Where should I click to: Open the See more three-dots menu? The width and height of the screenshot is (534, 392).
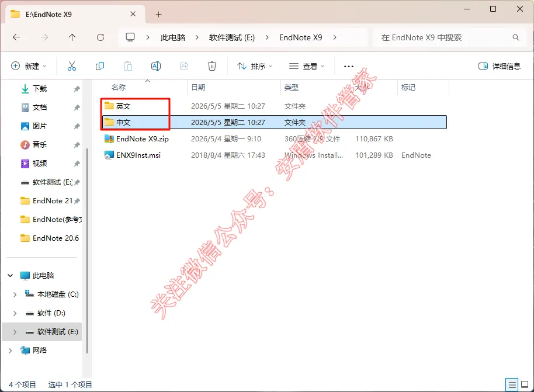click(349, 67)
